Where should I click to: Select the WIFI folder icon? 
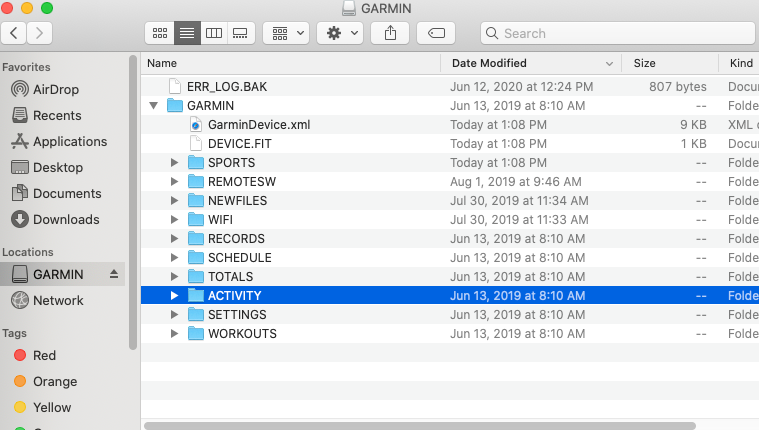tap(196, 220)
